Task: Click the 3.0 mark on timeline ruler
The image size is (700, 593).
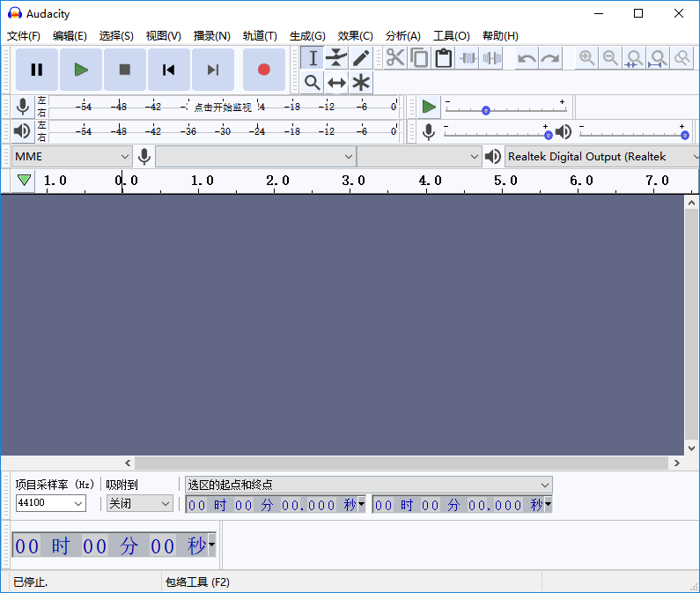Action: tap(353, 181)
